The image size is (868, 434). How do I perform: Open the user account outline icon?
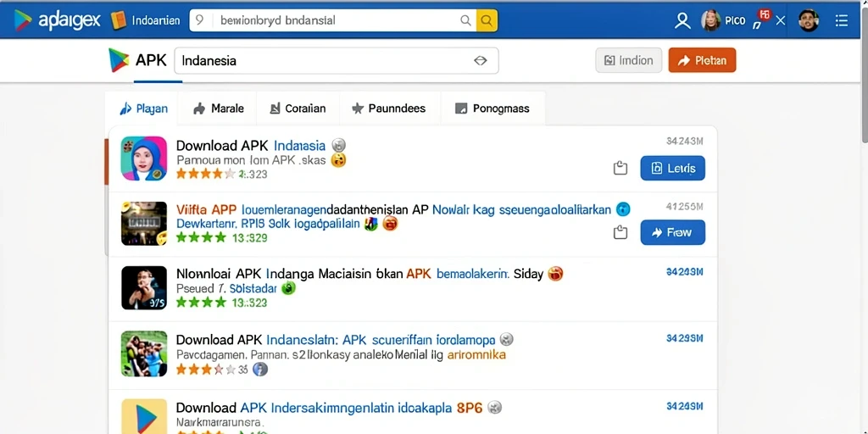[x=682, y=21]
